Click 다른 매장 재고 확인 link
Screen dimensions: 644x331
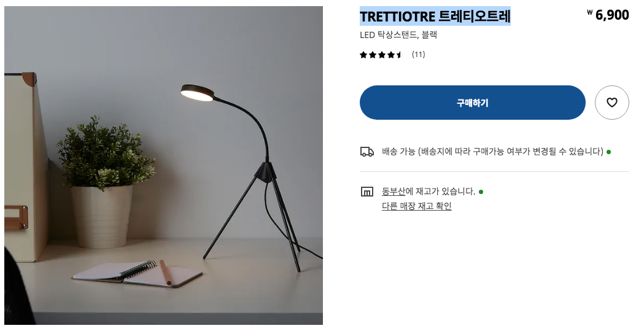coord(416,206)
